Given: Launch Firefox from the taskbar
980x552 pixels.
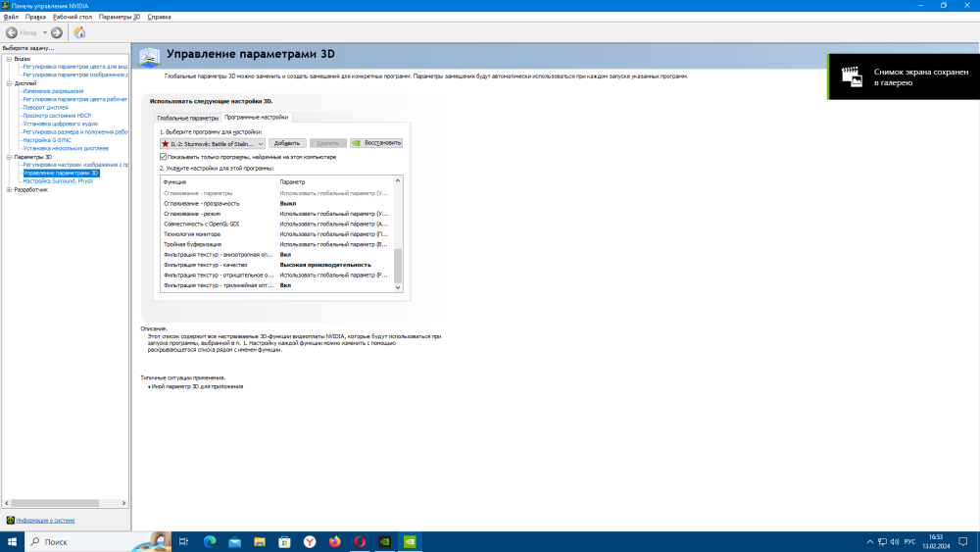Looking at the screenshot, I should click(x=334, y=542).
